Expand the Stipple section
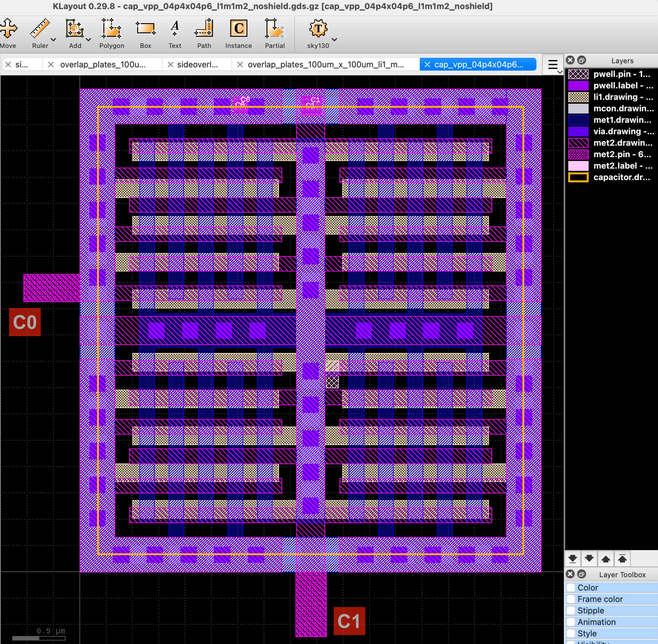658x644 pixels. tap(611, 611)
